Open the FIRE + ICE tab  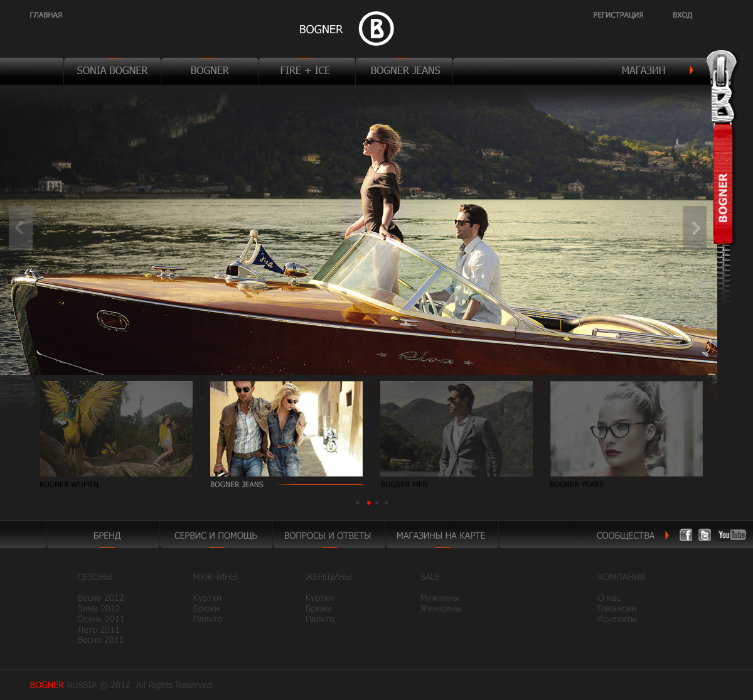coord(307,71)
